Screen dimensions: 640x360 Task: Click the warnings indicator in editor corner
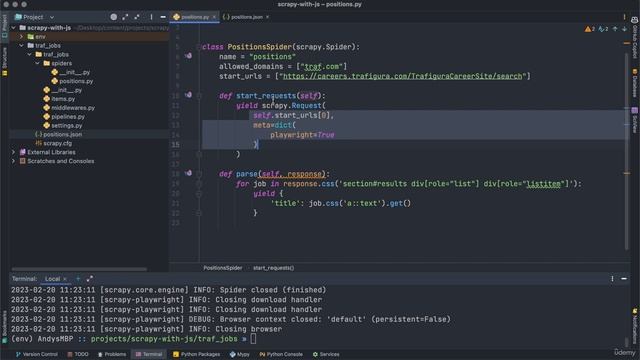(x=589, y=29)
